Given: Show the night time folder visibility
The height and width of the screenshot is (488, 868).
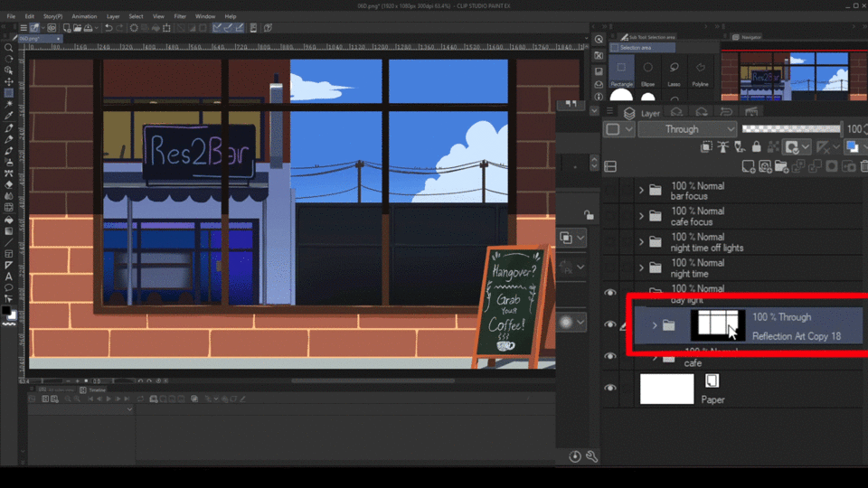Looking at the screenshot, I should pyautogui.click(x=610, y=267).
